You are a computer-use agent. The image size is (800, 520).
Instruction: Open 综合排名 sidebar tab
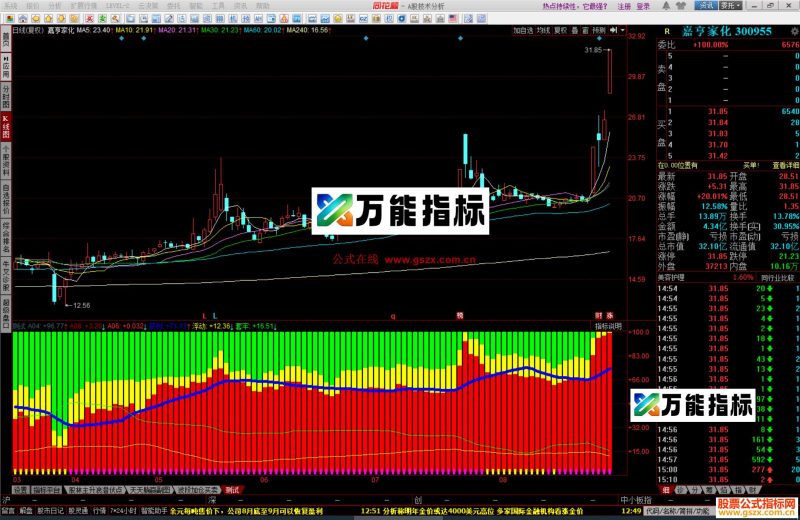coord(6,237)
